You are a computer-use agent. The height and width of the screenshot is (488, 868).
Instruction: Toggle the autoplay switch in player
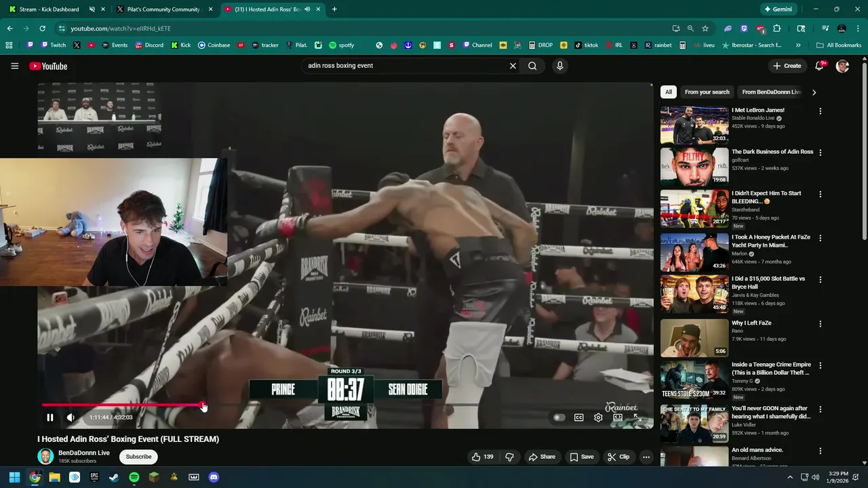[559, 418]
